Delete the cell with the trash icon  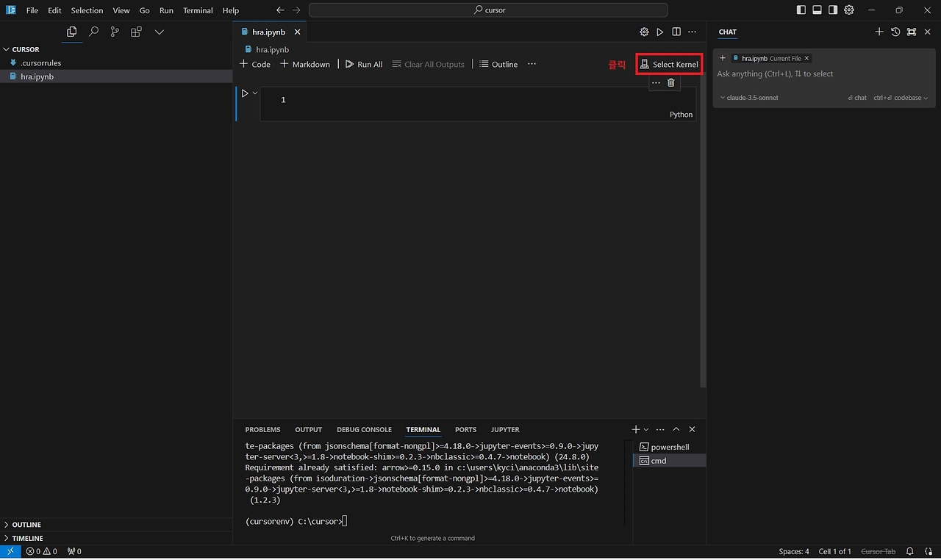point(670,83)
